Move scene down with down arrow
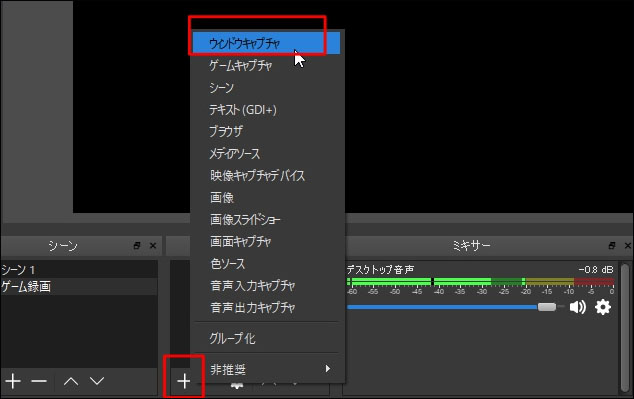This screenshot has height=399, width=634. coord(97,381)
